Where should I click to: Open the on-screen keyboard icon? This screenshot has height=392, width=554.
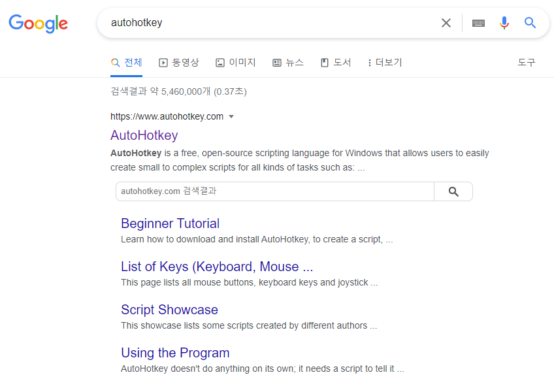pyautogui.click(x=478, y=23)
